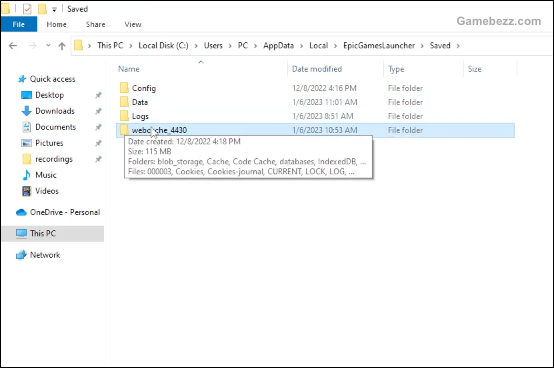Click the New Folder quick access icon
Viewport: 554px width, 368px height.
(x=42, y=9)
